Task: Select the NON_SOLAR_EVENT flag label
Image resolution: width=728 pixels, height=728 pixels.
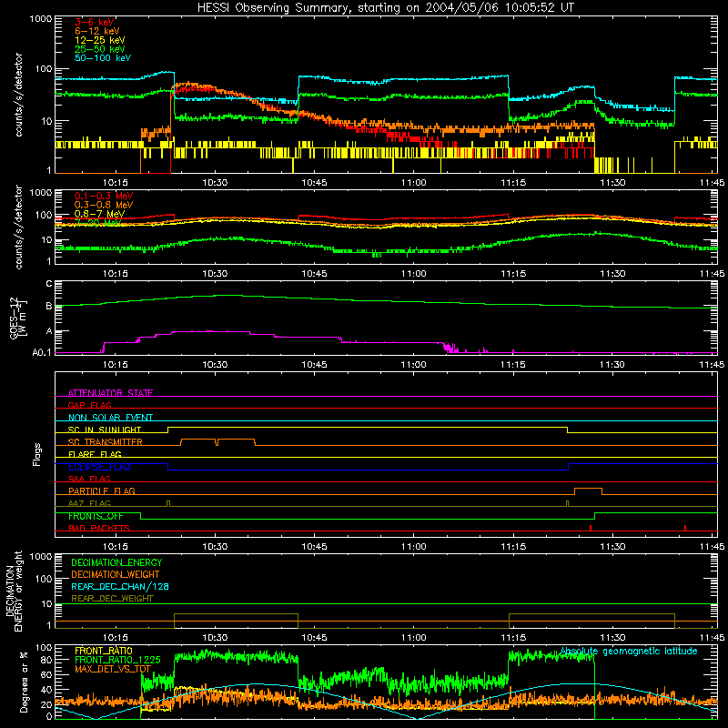Action: [110, 418]
